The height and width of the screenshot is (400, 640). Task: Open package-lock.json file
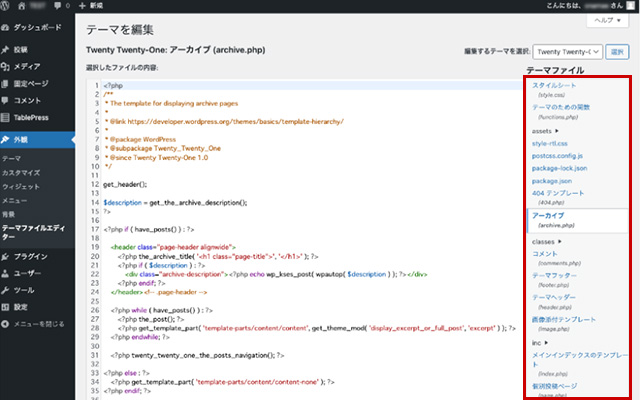[560, 168]
